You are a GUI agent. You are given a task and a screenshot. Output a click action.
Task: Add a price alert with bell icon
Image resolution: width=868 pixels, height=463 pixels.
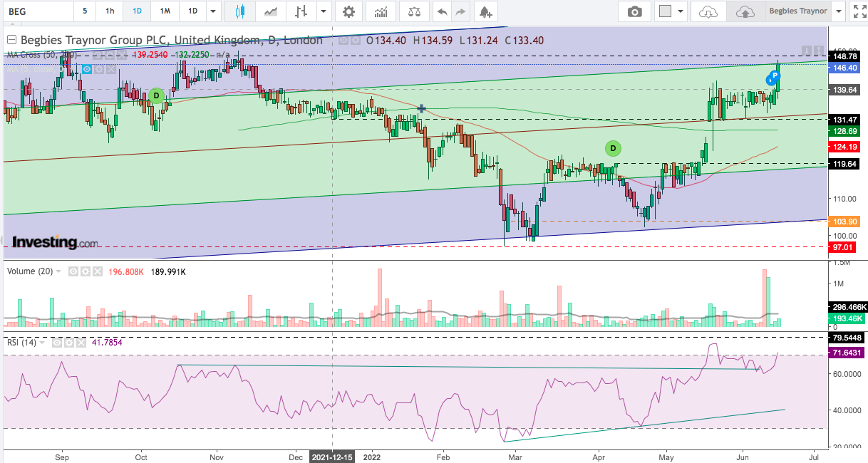(x=485, y=11)
